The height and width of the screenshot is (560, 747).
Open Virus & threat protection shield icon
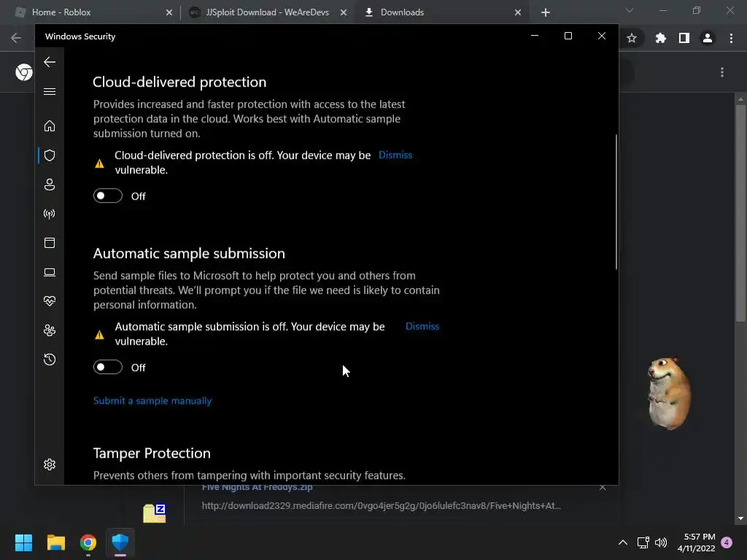(50, 155)
